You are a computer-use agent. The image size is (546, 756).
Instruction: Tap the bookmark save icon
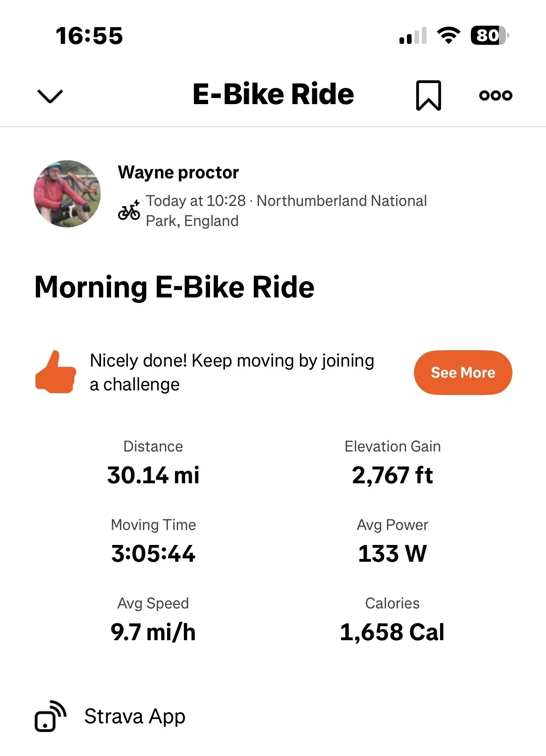click(428, 95)
